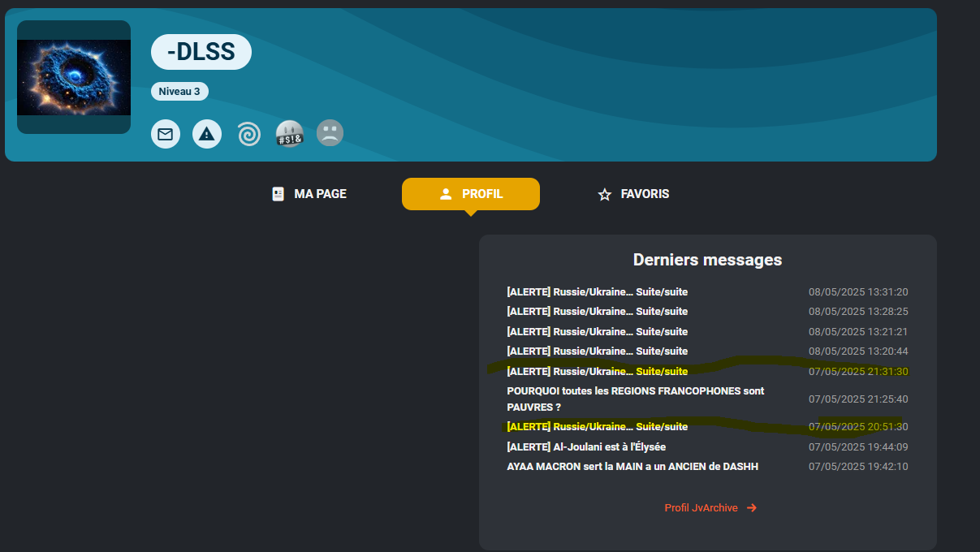Click the spiral icon under Niveau 3

pyautogui.click(x=248, y=134)
